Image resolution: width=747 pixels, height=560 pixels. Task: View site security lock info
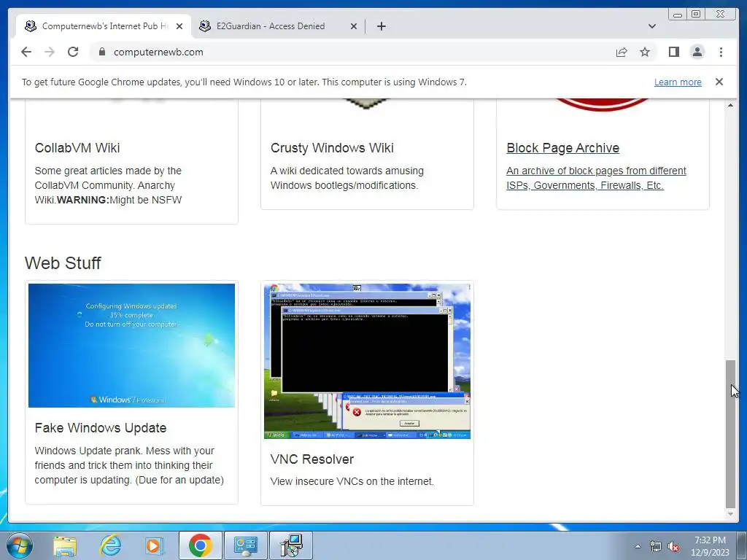tap(102, 52)
